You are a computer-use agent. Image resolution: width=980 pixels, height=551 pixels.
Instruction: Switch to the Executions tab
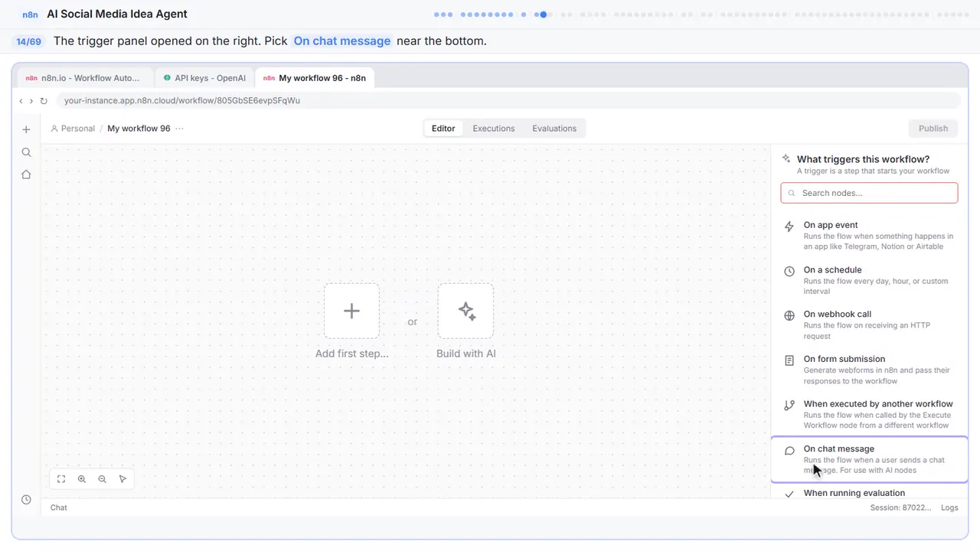click(x=494, y=129)
